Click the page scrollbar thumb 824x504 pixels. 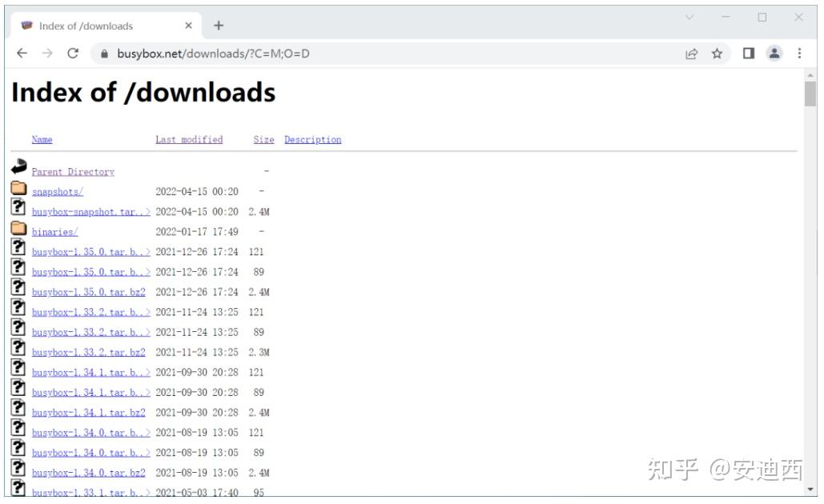tap(810, 94)
